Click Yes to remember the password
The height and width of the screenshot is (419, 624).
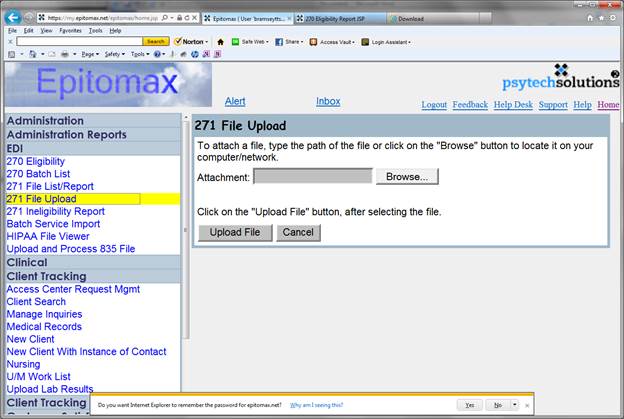tap(467, 405)
